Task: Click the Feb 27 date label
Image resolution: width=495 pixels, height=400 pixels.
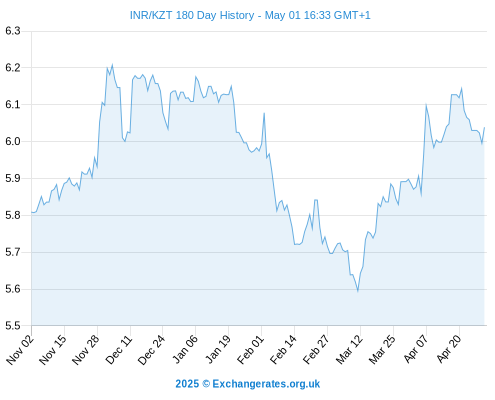Action: (316, 349)
